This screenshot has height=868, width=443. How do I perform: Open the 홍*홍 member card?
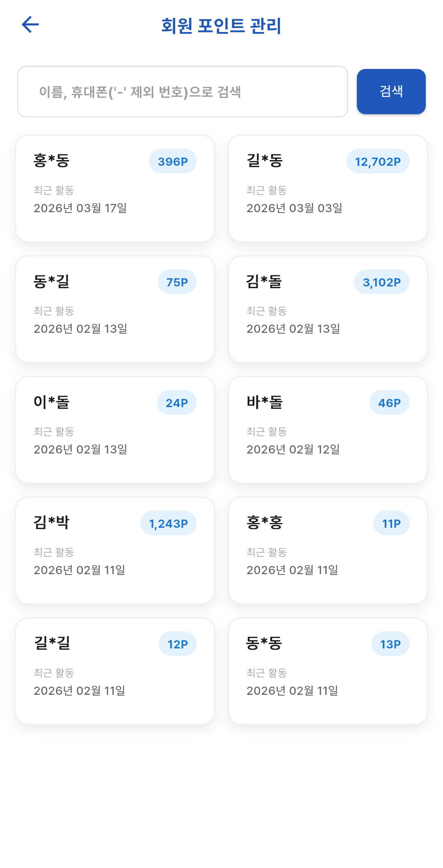(328, 550)
